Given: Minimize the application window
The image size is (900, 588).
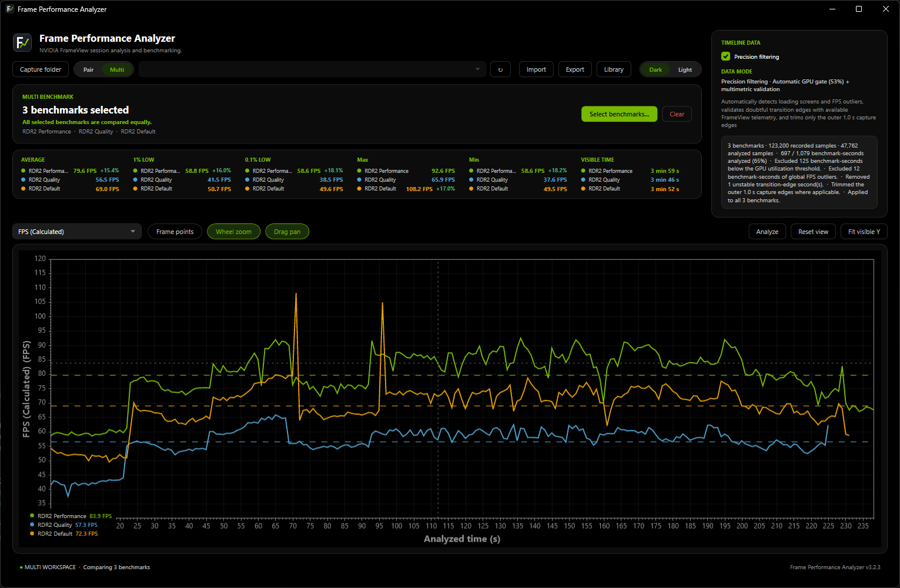Looking at the screenshot, I should [832, 9].
